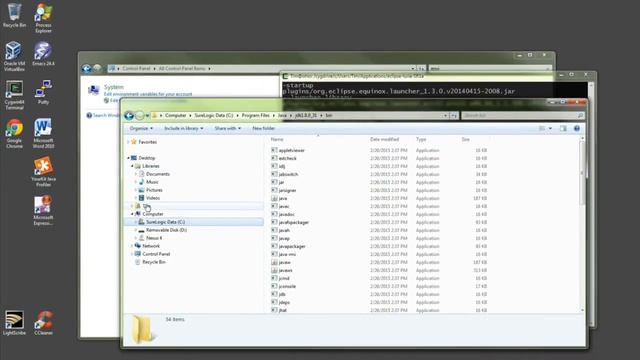This screenshot has width=640, height=360.
Task: Launch Microsoft Word 2010 desktop icon
Action: point(43,133)
